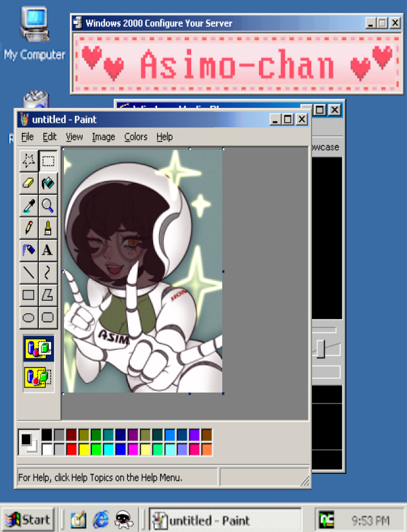
Task: Pick the dark red color swatch
Action: coord(72,435)
